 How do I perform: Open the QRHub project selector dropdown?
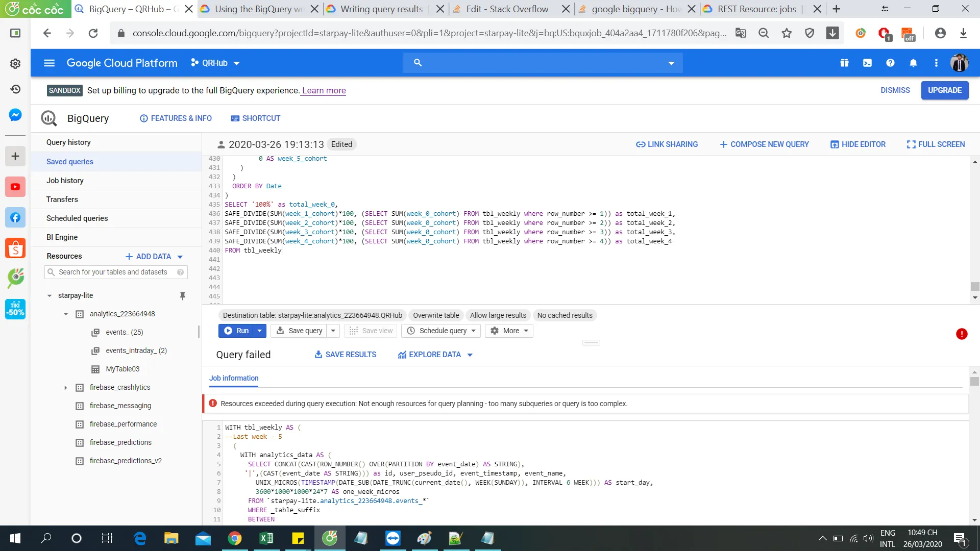pyautogui.click(x=215, y=63)
